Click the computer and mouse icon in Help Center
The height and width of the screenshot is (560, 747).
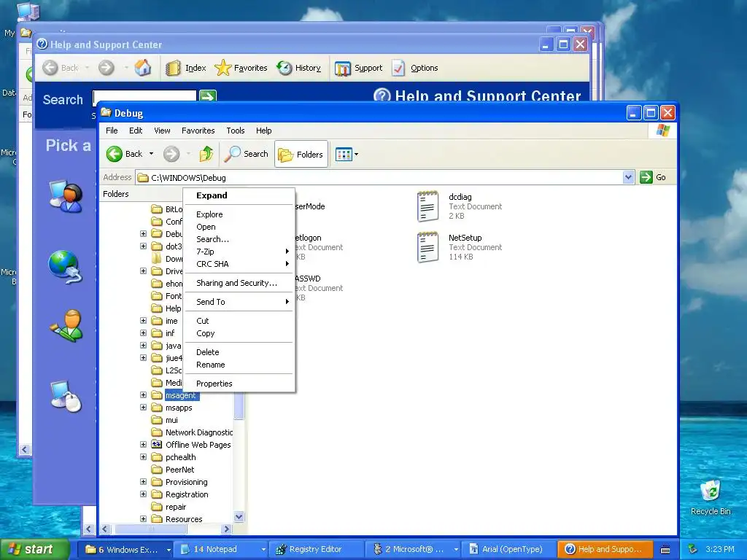(66, 396)
